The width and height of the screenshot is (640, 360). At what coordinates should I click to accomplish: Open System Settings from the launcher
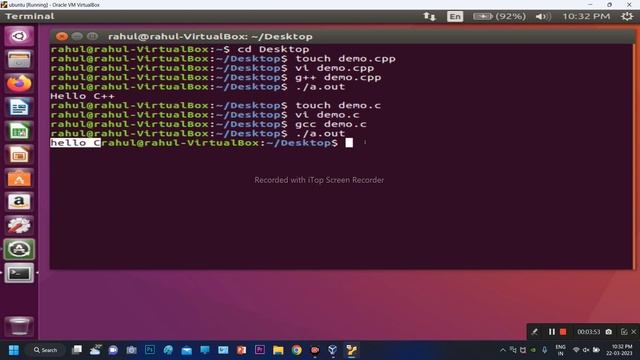coord(19,225)
